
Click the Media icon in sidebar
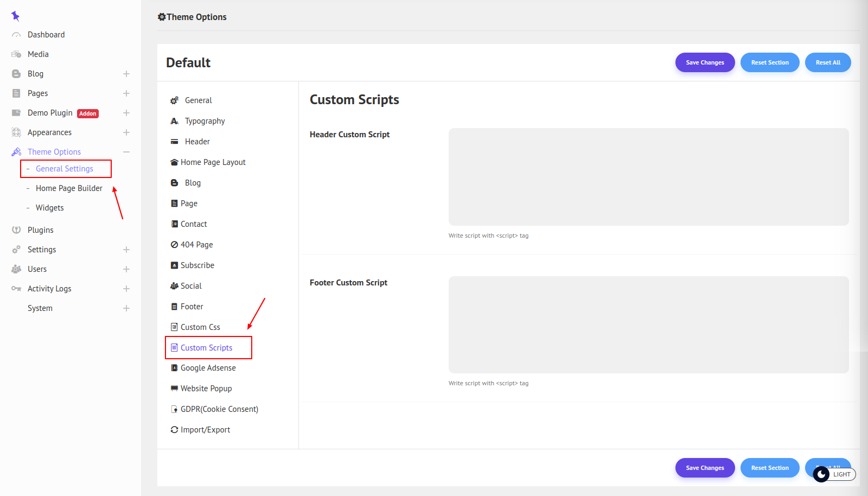click(x=16, y=54)
